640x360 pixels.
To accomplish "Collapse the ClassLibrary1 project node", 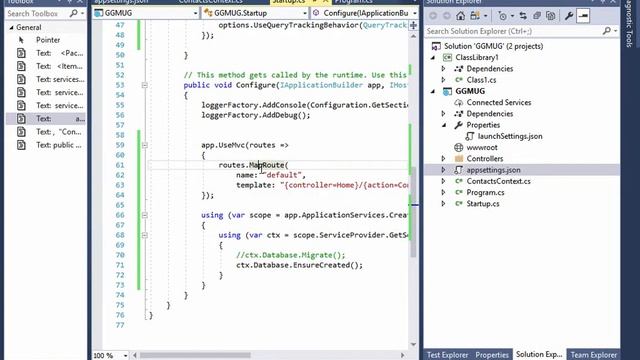I will pyautogui.click(x=433, y=58).
